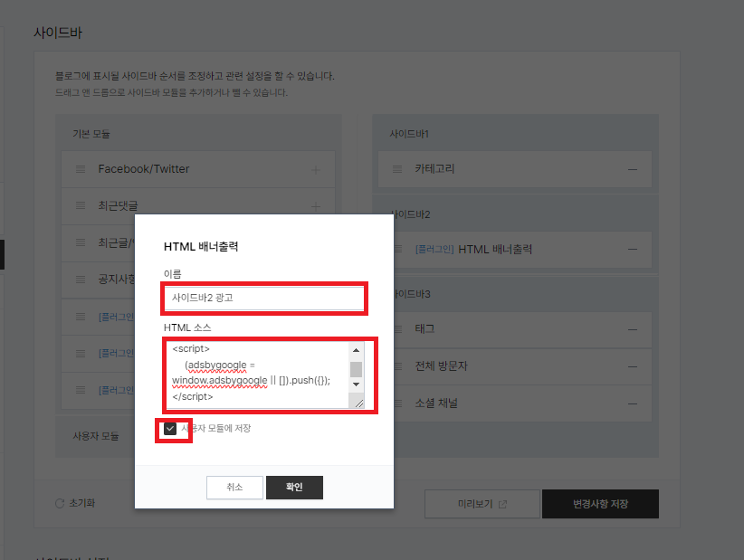This screenshot has height=560, width=744.
Task: Click the textarea scrollbar up arrow
Action: coord(357,350)
